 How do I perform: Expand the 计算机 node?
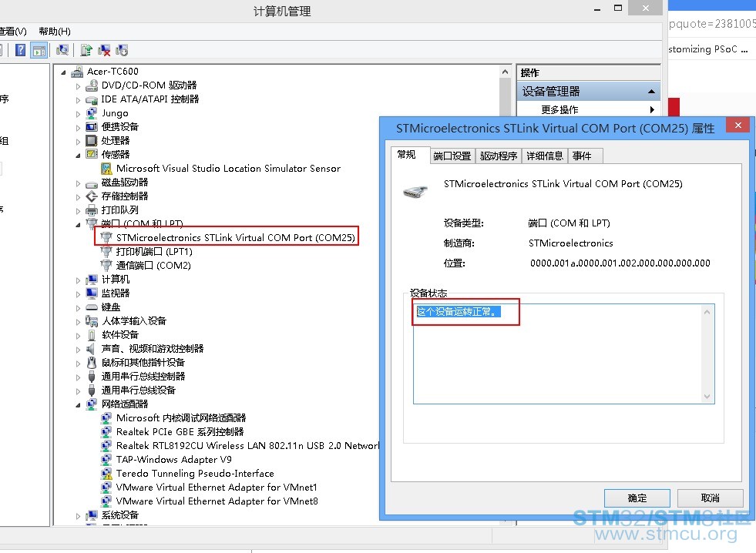(78, 280)
